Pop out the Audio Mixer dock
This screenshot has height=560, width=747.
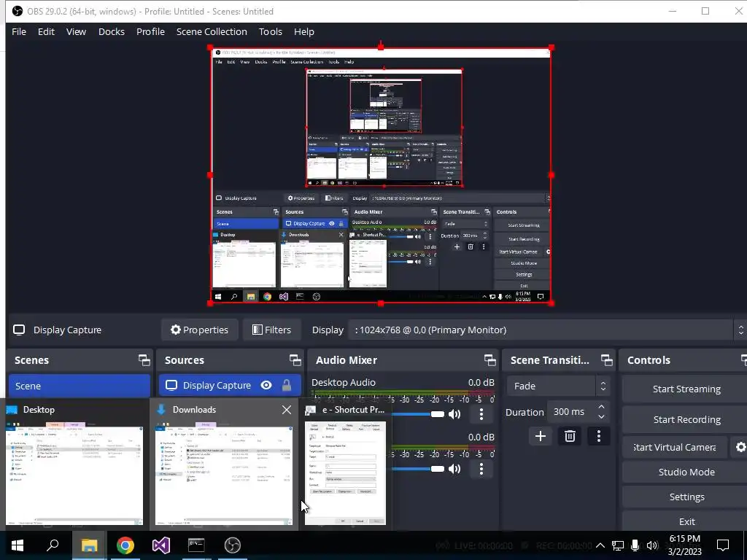pyautogui.click(x=489, y=360)
